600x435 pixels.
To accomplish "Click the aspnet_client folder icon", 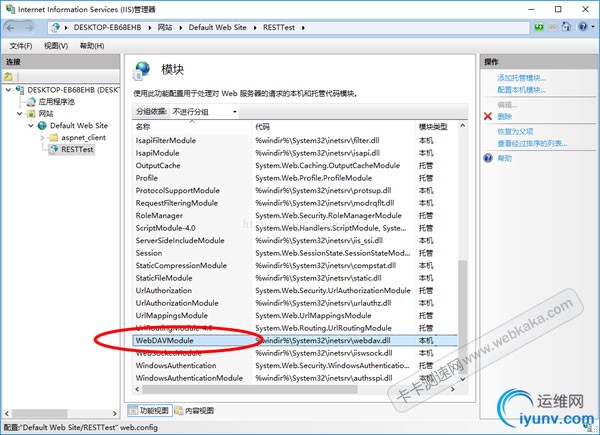I will pyautogui.click(x=54, y=137).
